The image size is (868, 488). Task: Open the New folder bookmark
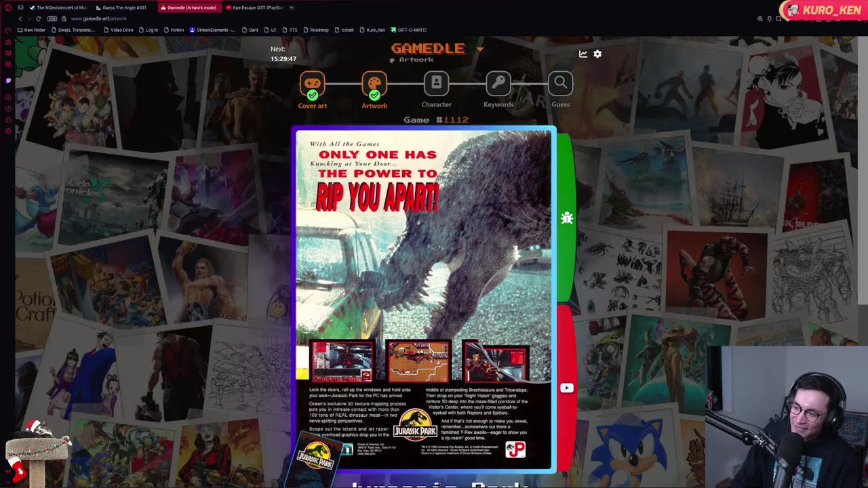[x=31, y=30]
